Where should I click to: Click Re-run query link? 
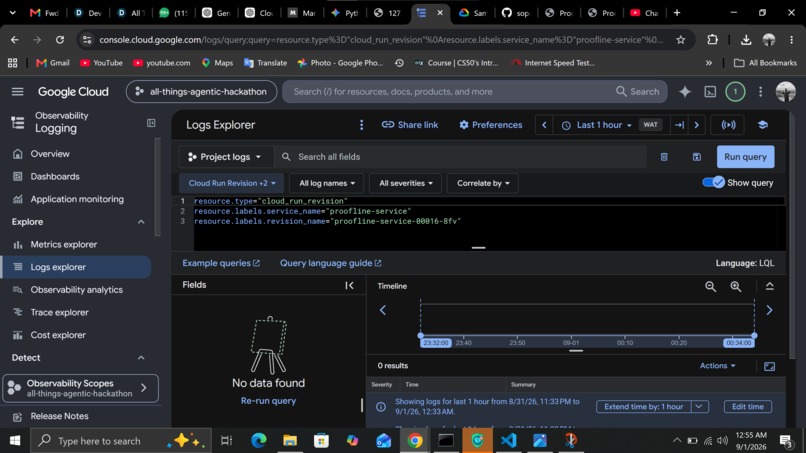pyautogui.click(x=268, y=401)
